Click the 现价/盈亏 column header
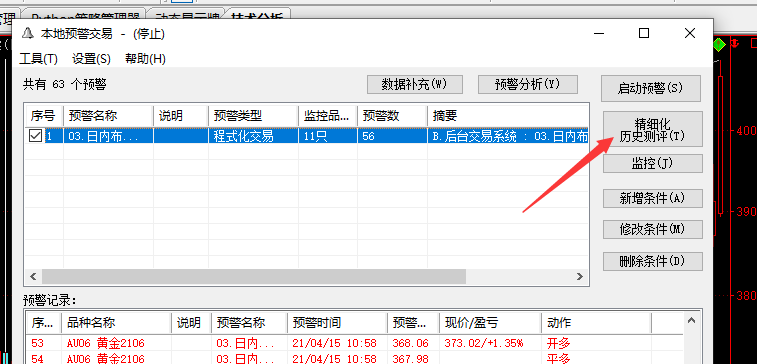757x364 pixels. pyautogui.click(x=490, y=322)
